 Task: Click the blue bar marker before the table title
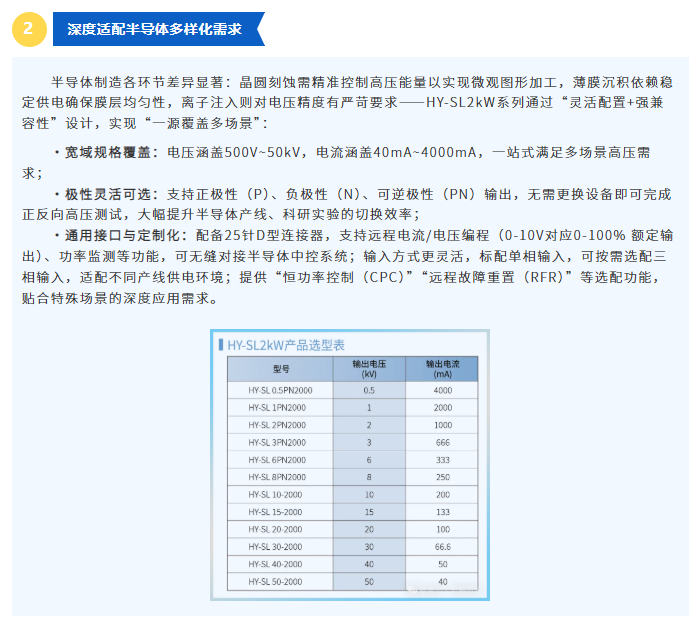pos(219,345)
